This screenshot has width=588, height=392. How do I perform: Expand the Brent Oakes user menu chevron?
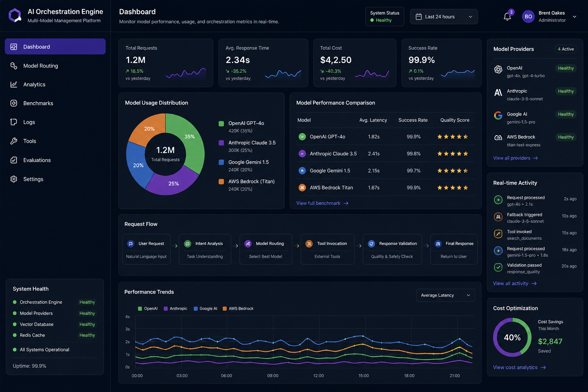[x=574, y=17]
